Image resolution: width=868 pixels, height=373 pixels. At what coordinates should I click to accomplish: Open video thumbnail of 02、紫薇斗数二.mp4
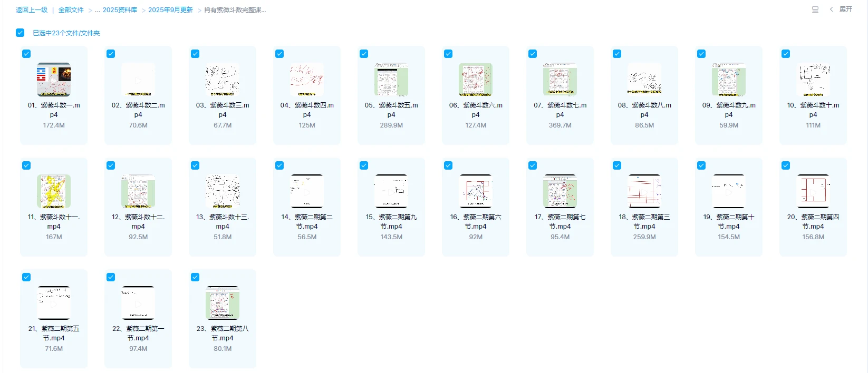(x=138, y=80)
